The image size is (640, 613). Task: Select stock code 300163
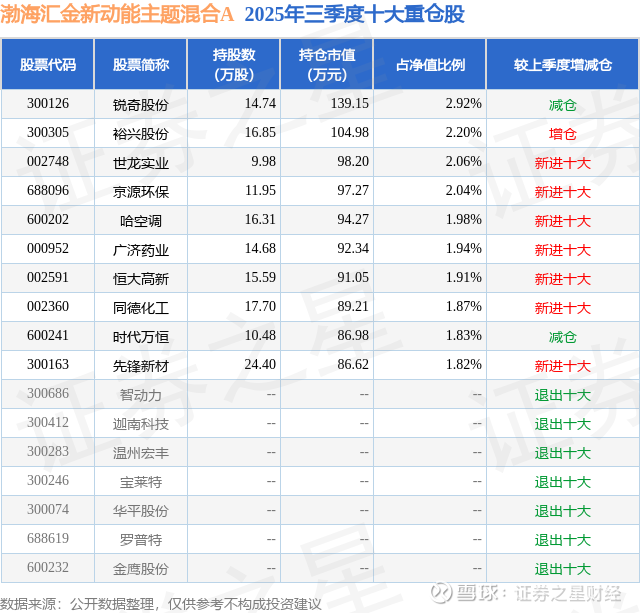click(48, 364)
